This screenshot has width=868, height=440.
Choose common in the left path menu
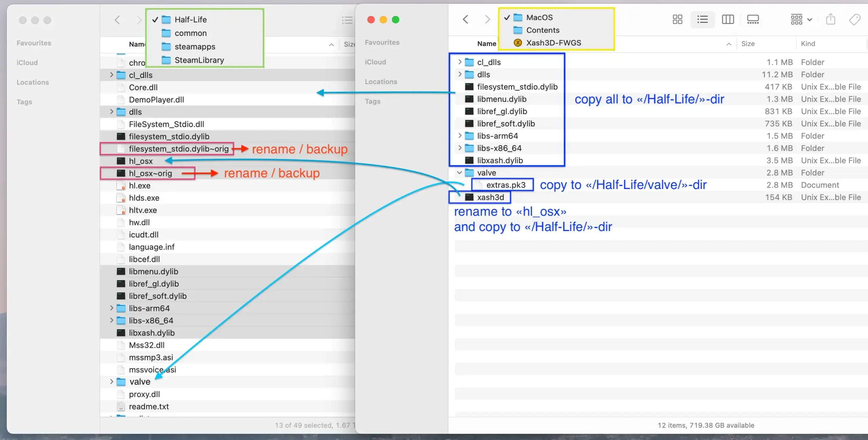tap(191, 33)
